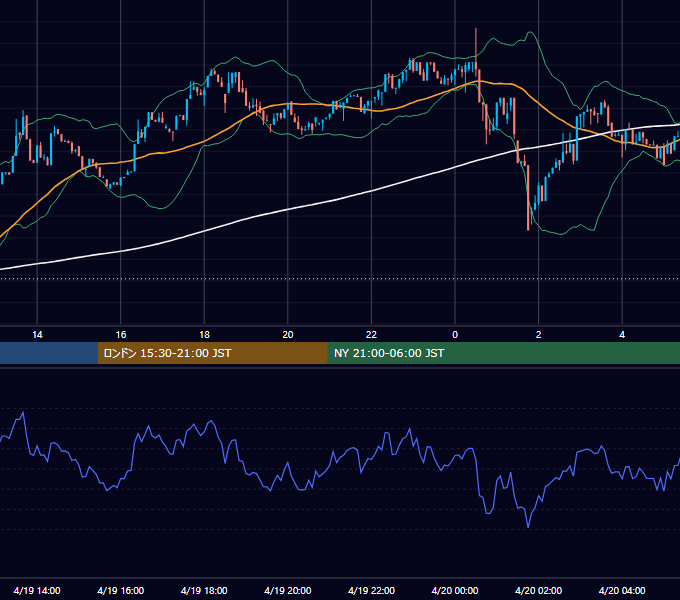The height and width of the screenshot is (600, 680).
Task: Click the 4/19 22:00 time label
Action: click(x=371, y=590)
